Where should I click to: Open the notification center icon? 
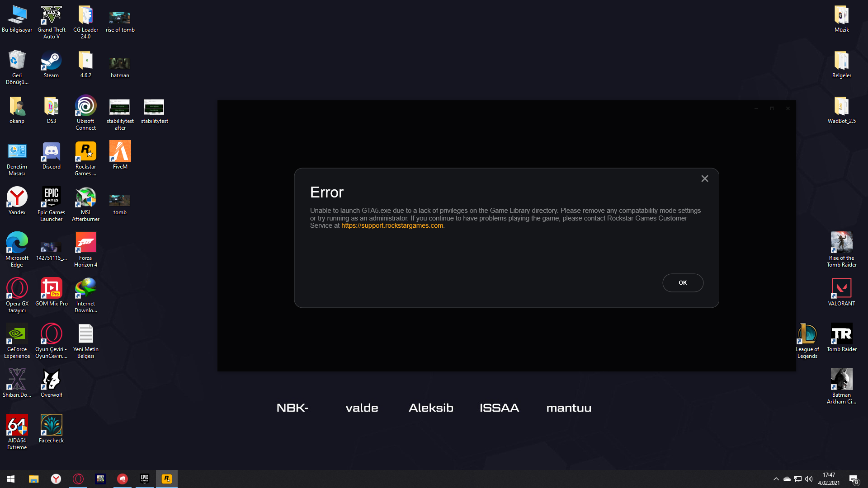(x=854, y=479)
